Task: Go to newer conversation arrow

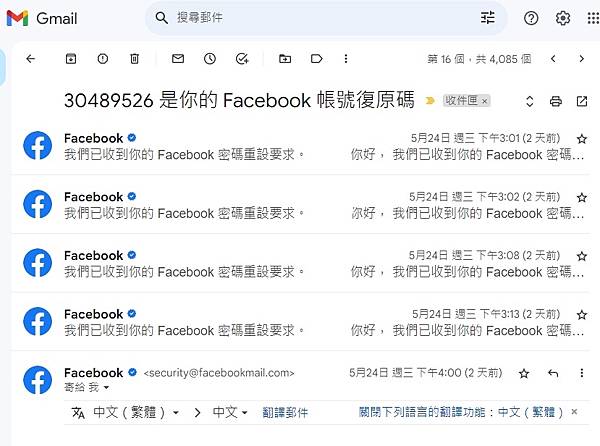Action: pyautogui.click(x=553, y=59)
